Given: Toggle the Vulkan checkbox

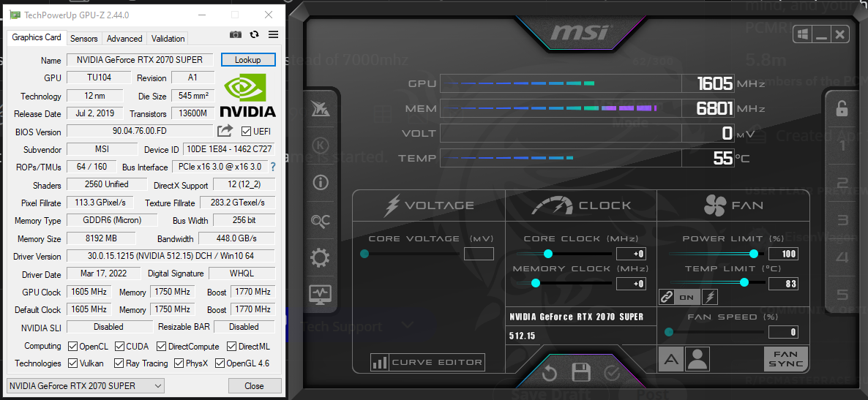Looking at the screenshot, I should [x=72, y=363].
